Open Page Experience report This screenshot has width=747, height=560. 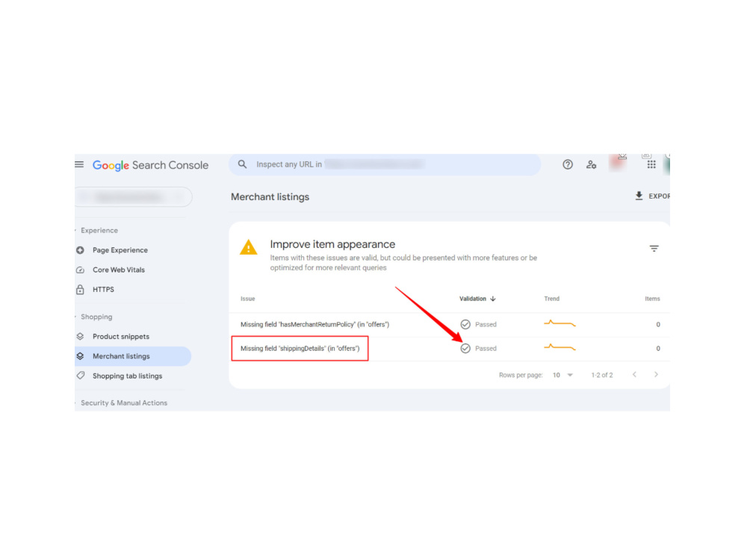[x=120, y=250]
